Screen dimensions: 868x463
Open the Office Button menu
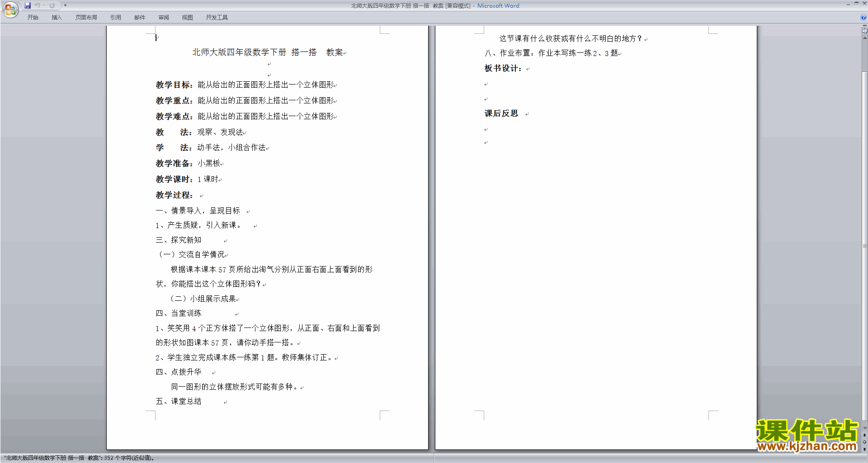[10, 9]
